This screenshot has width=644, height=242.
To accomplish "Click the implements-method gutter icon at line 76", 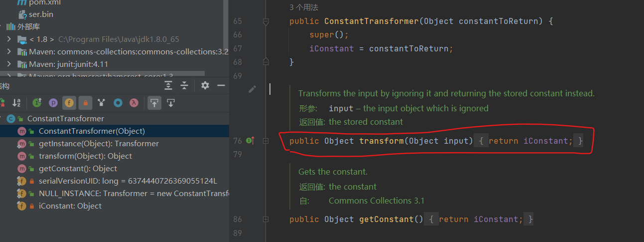I will [250, 141].
